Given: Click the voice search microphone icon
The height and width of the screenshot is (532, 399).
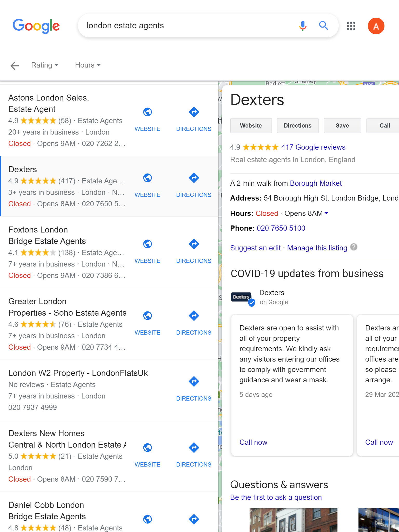Looking at the screenshot, I should (x=303, y=26).
